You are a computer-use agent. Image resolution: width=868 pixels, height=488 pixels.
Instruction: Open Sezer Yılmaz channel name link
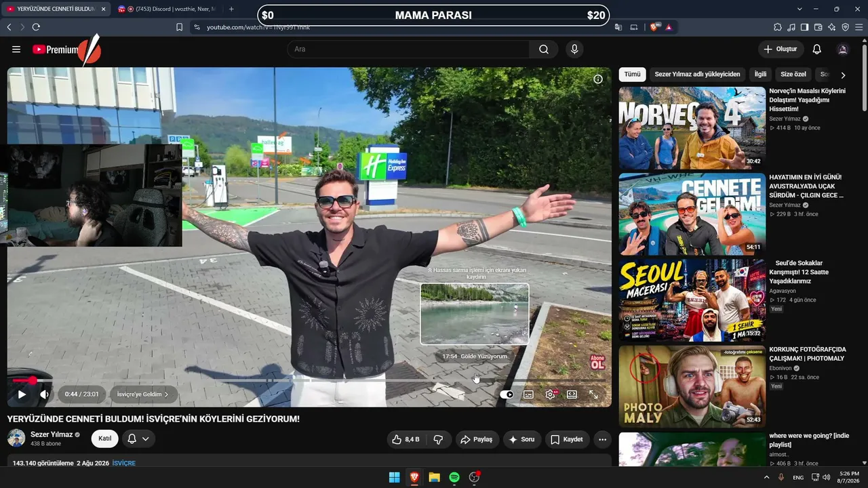coord(52,434)
